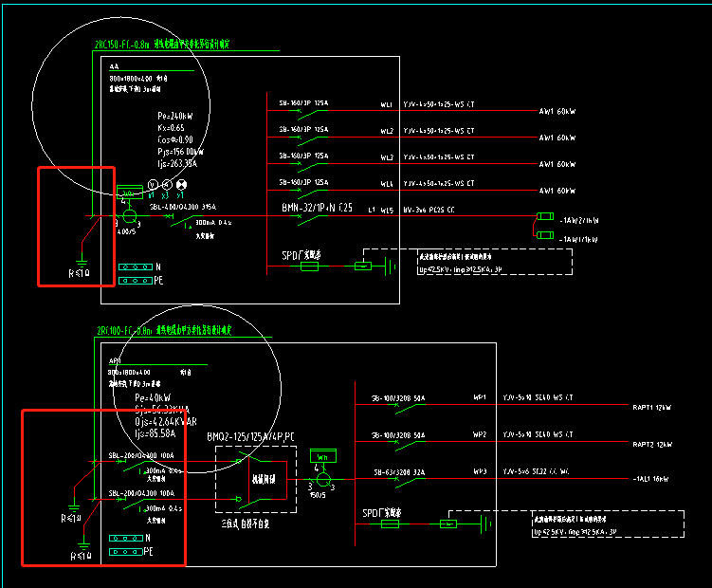The image size is (712, 588).
Task: Click AW1 60kW on the WL1 line
Action: point(557,111)
